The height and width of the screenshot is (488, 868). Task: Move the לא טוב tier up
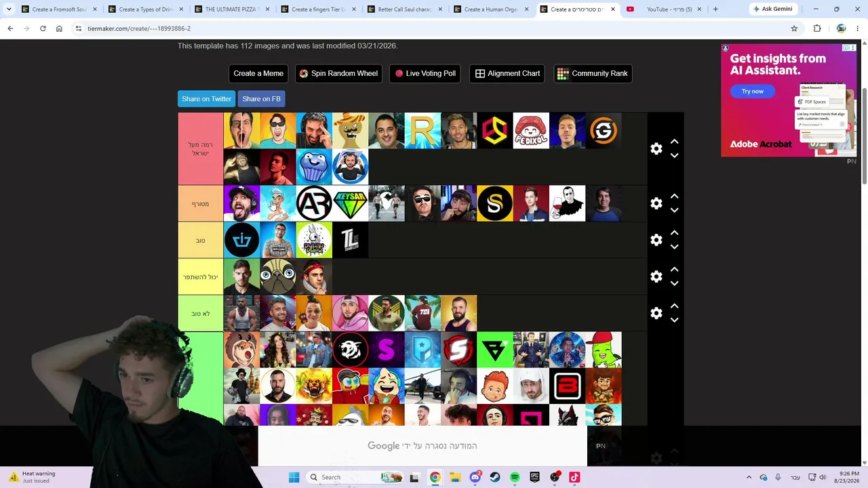click(x=674, y=306)
